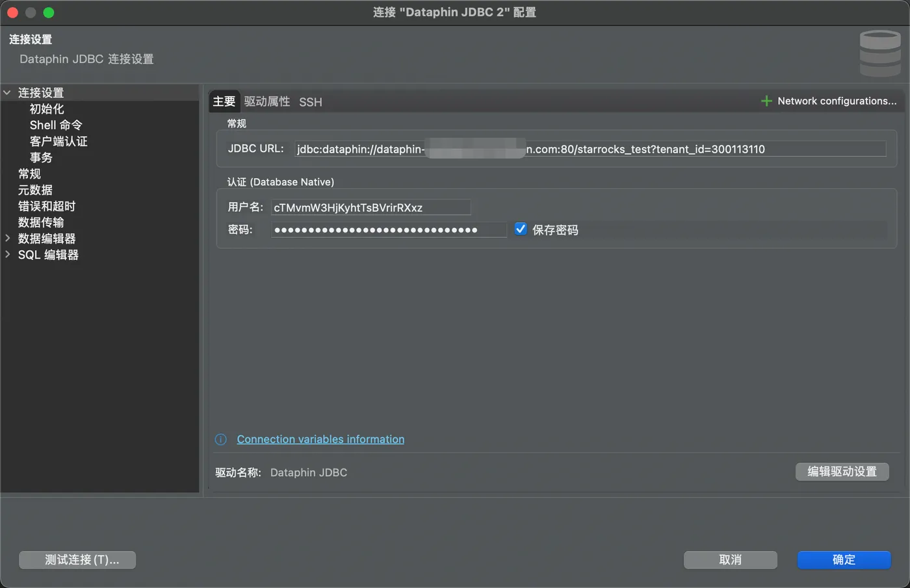
Task: Select SQL 编辑器 label in sidebar
Action: [x=48, y=255]
